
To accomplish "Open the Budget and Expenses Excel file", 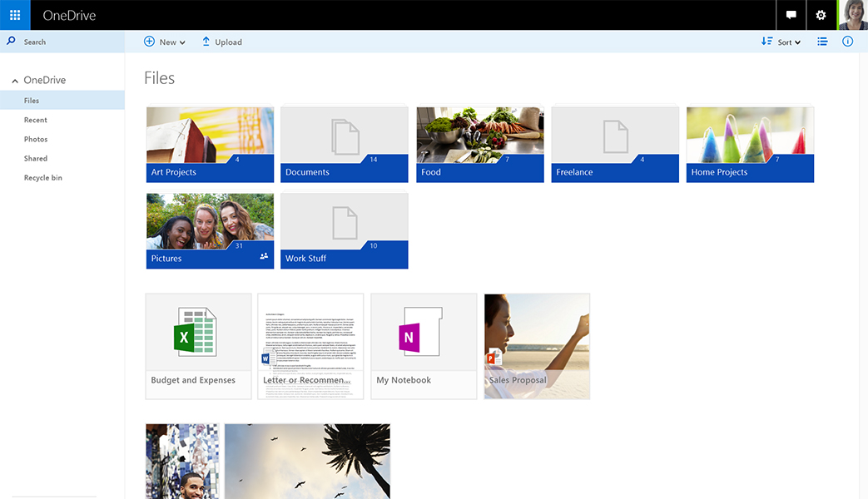I will pos(198,346).
